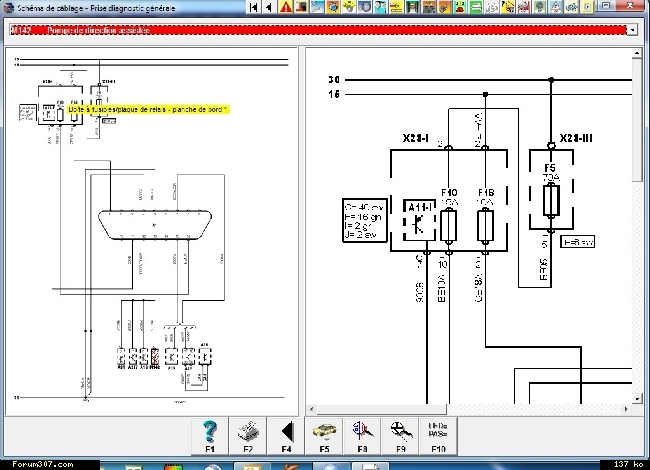The height and width of the screenshot is (470, 650).
Task: Select the yellow horizontal lines toolbar icon
Action: pyautogui.click(x=396, y=7)
